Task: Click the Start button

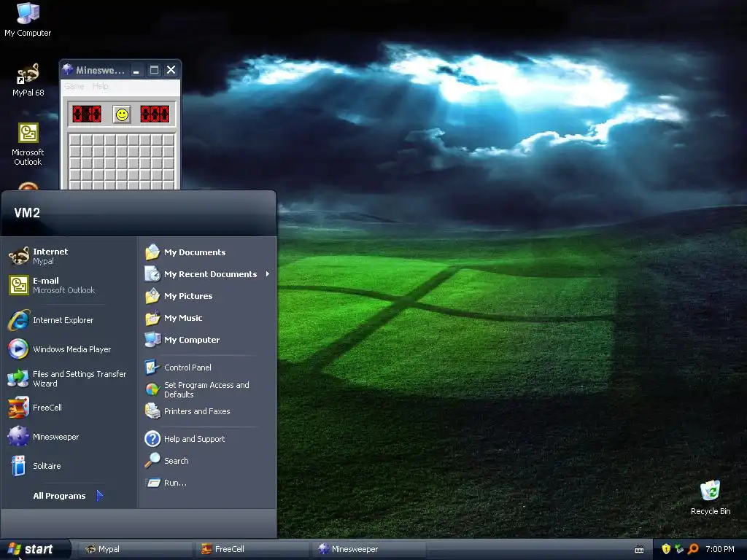Action: [34, 549]
